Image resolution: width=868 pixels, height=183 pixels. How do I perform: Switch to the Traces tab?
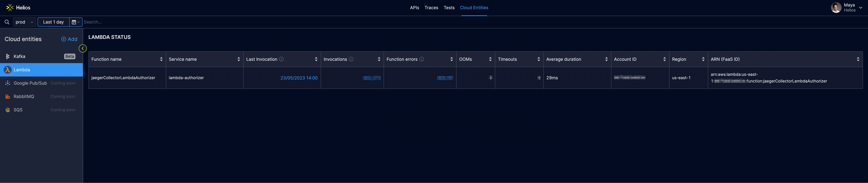point(431,7)
